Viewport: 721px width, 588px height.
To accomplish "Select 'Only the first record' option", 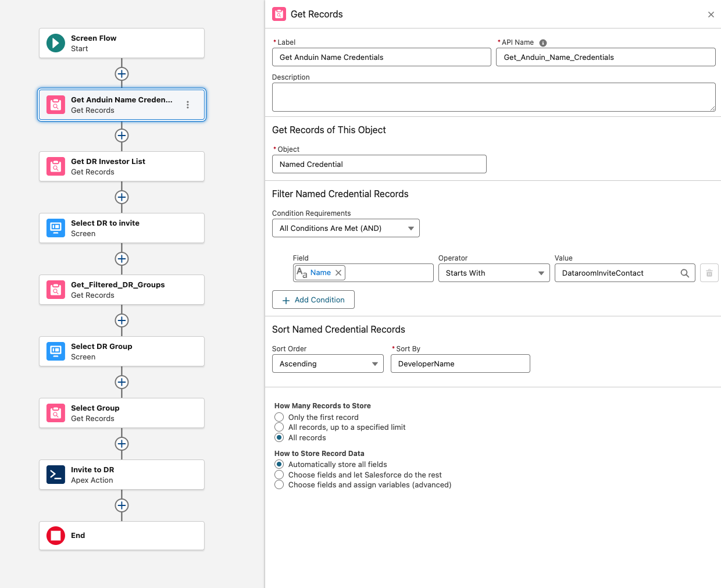I will [x=279, y=417].
